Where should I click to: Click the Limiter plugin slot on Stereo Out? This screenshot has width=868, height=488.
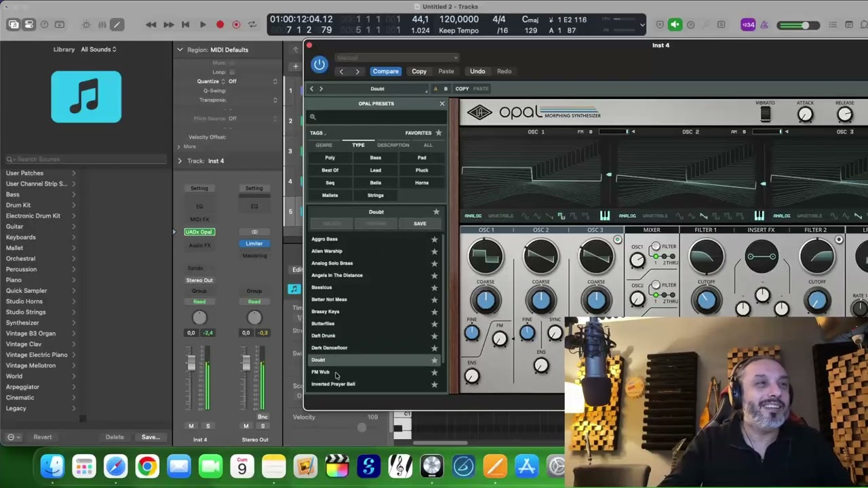pos(254,243)
